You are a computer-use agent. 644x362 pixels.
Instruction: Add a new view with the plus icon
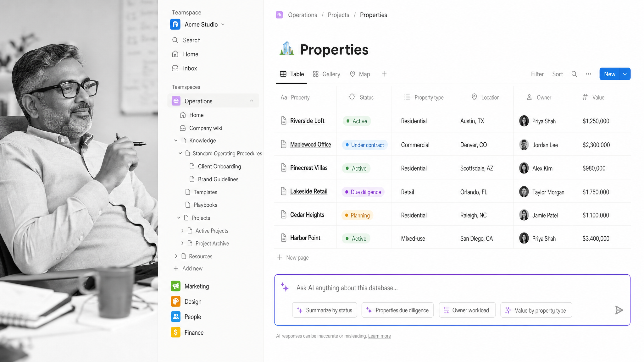click(384, 74)
